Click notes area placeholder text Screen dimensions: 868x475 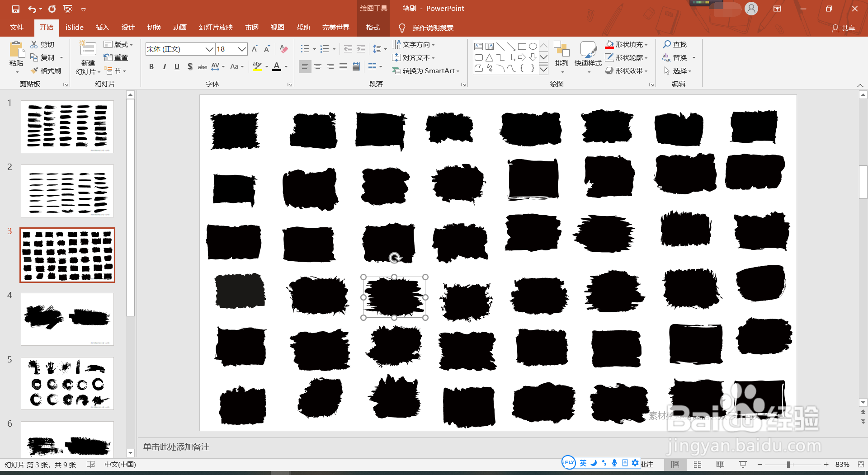(x=176, y=447)
